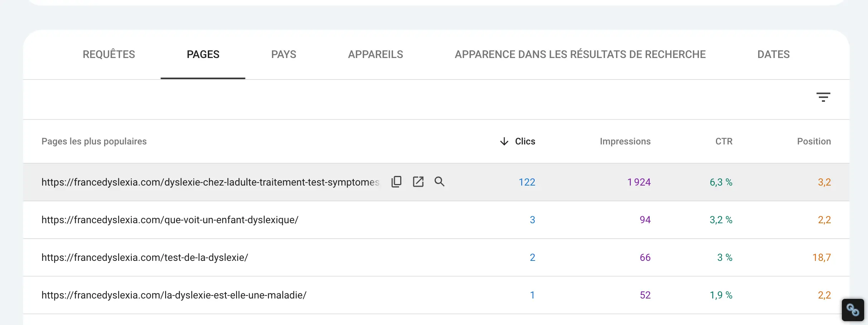Click the dyslexie-chez-ladulte-traitement URL text
Image resolution: width=868 pixels, height=325 pixels.
[210, 182]
